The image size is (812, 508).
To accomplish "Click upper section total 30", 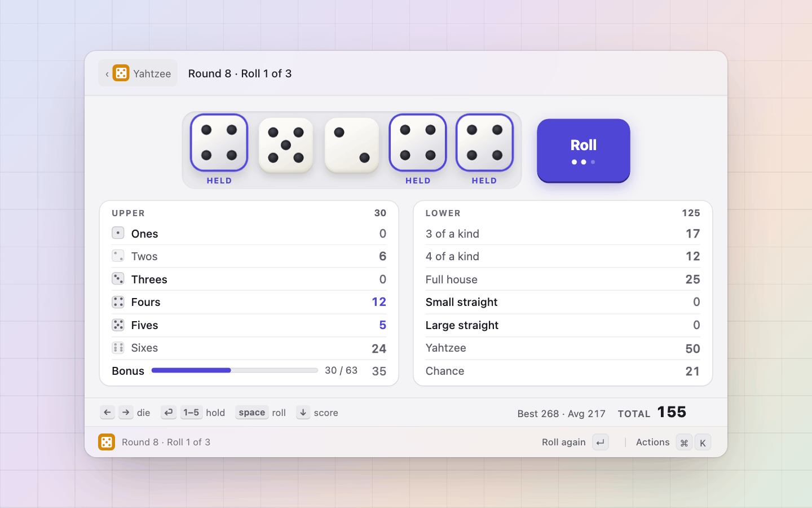I will (x=381, y=213).
